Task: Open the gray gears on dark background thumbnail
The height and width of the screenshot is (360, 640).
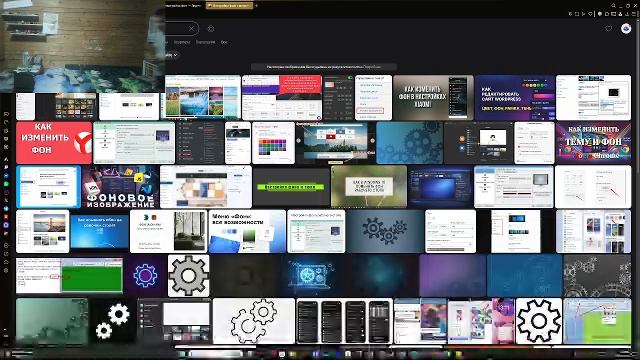Action: point(597,276)
